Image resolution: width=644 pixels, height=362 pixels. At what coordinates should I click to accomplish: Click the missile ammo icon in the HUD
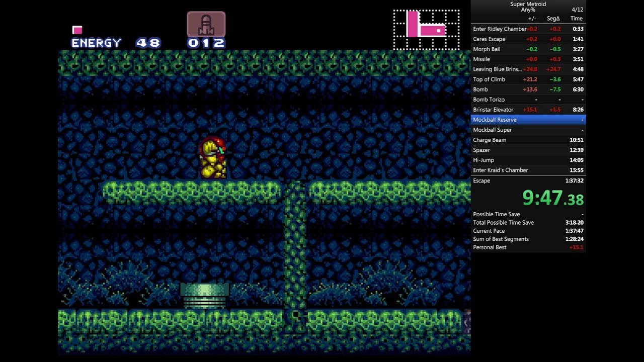(206, 24)
